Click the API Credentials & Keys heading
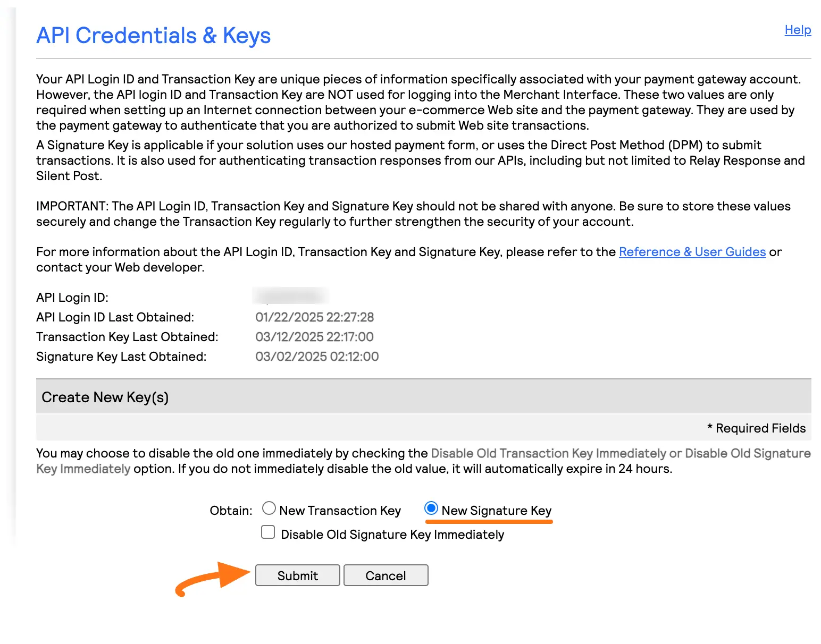The width and height of the screenshot is (821, 644). point(153,36)
